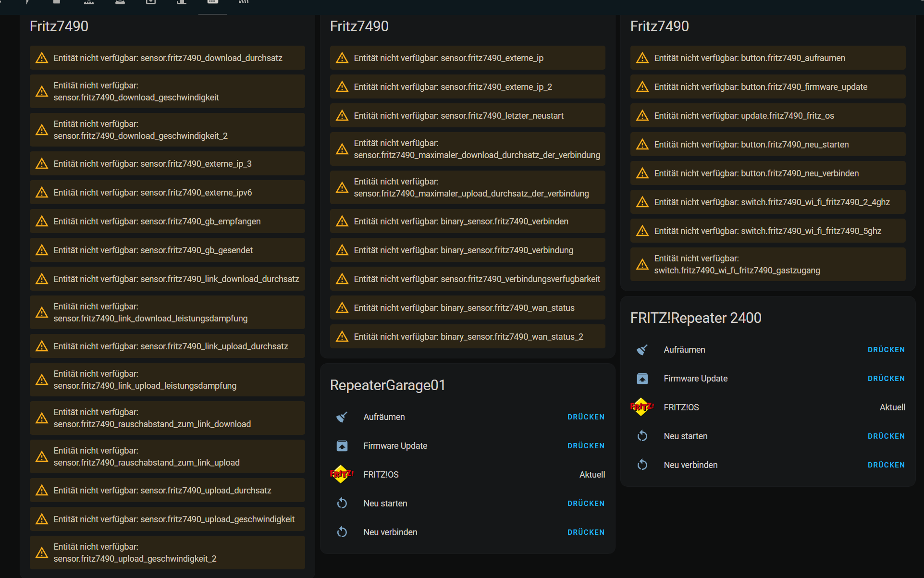This screenshot has height=578, width=924.
Task: Click text button.fritz7490_firmware_update
Action: click(x=804, y=87)
